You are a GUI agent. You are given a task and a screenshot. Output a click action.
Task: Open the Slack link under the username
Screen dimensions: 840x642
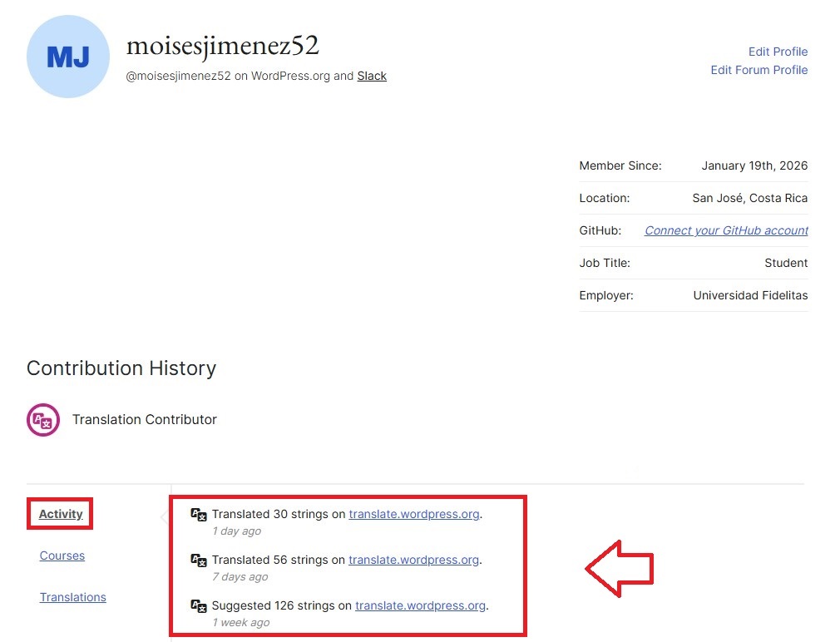click(372, 76)
